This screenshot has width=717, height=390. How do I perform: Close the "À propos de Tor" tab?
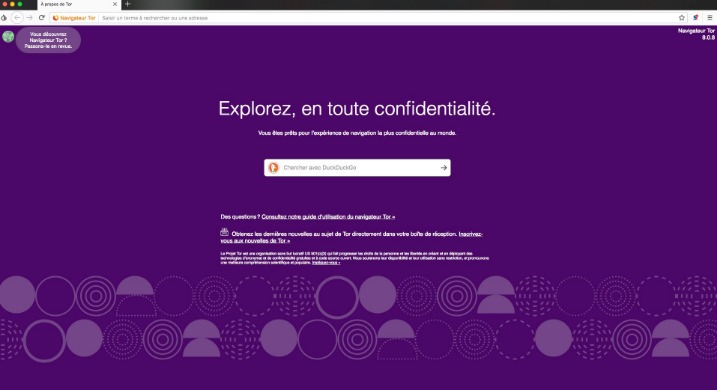[115, 4]
